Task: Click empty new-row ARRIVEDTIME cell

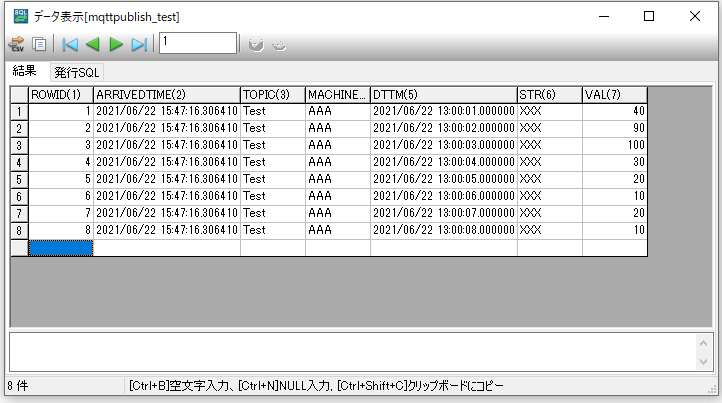Action: click(167, 248)
